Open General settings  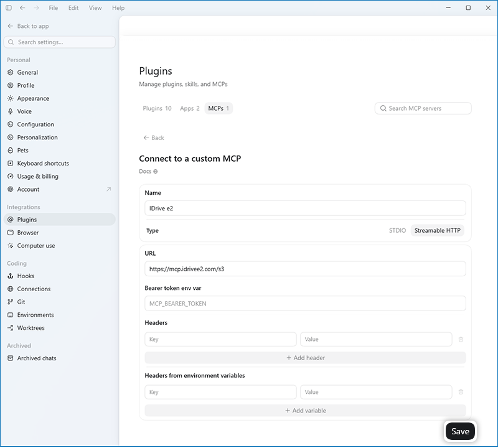tap(60, 72)
